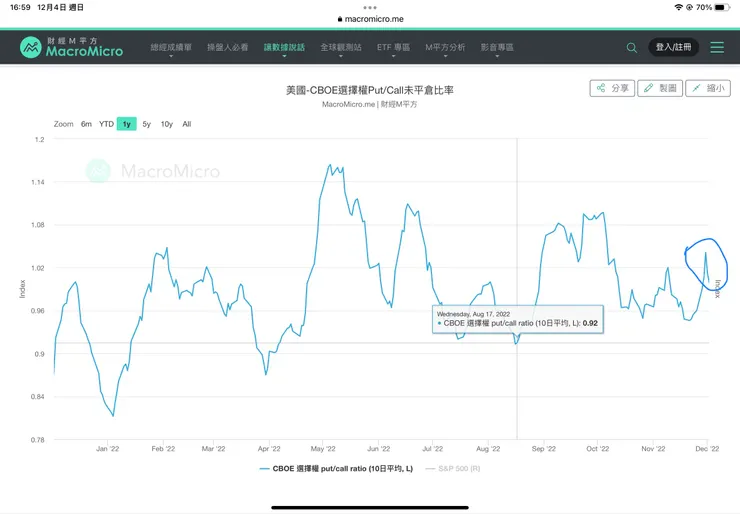Click the MacroMicro.me | 財經M平方 subtitle
This screenshot has height=514, width=740.
(x=370, y=104)
